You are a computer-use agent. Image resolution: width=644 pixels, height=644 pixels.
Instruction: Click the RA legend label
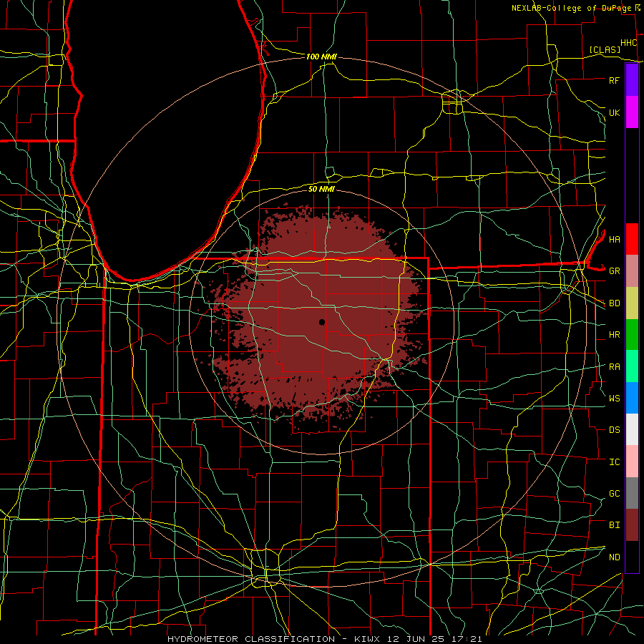[x=614, y=367]
